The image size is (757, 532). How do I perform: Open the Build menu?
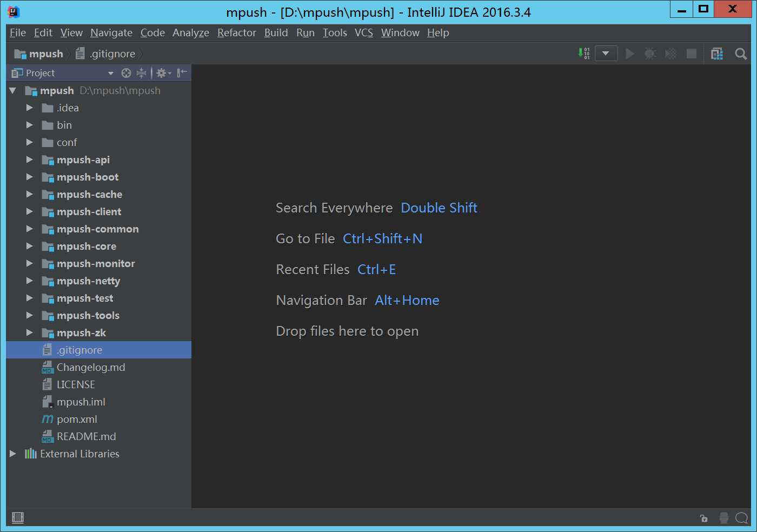coord(276,32)
